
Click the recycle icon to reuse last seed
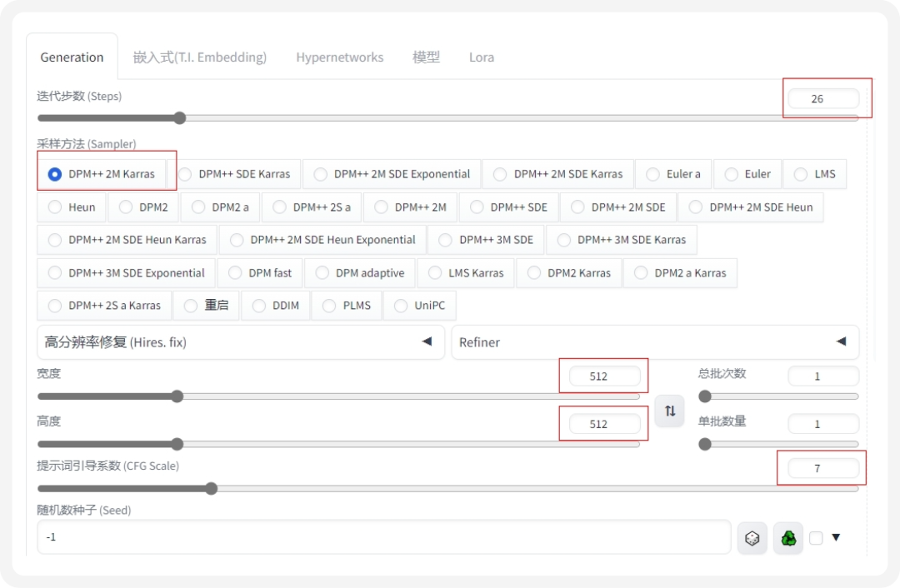[x=788, y=537]
